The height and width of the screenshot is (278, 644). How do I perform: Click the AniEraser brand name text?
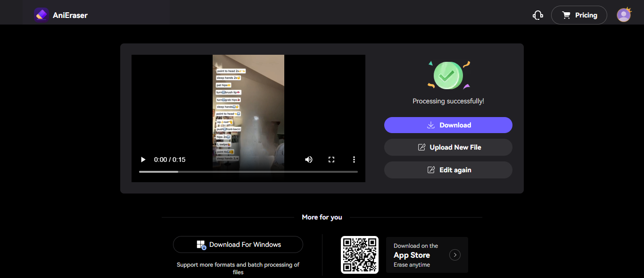70,15
